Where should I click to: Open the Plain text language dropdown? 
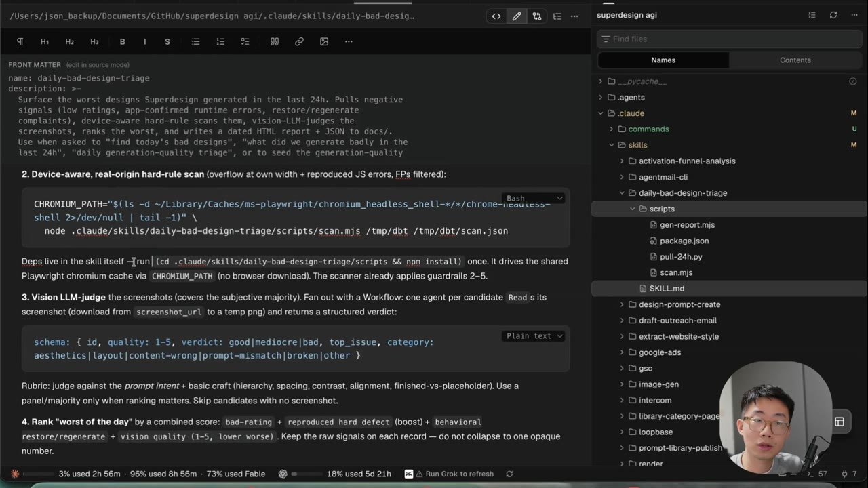click(534, 335)
